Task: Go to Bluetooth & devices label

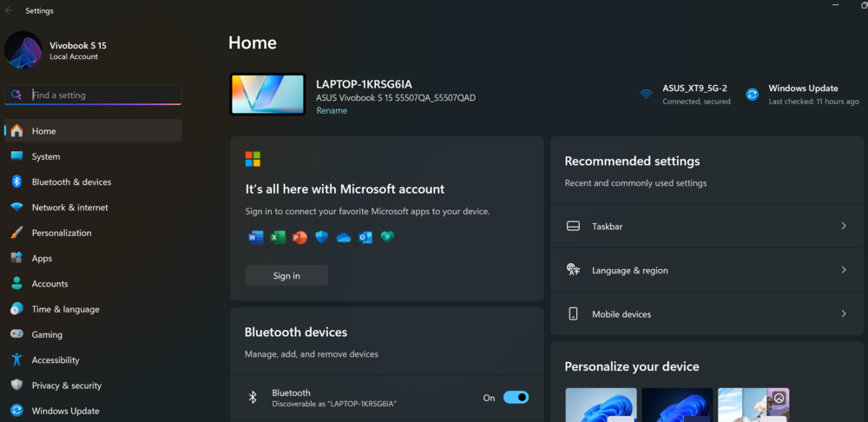Action: coord(71,181)
